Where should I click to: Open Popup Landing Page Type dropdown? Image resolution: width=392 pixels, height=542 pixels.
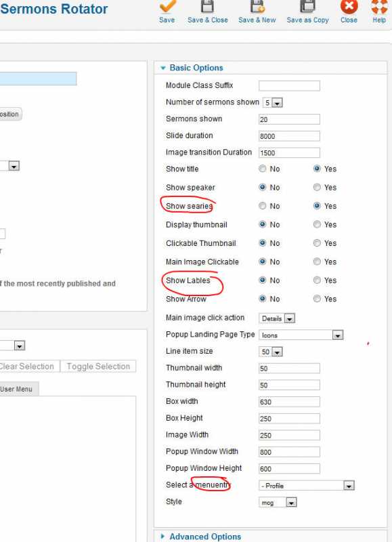coord(301,335)
